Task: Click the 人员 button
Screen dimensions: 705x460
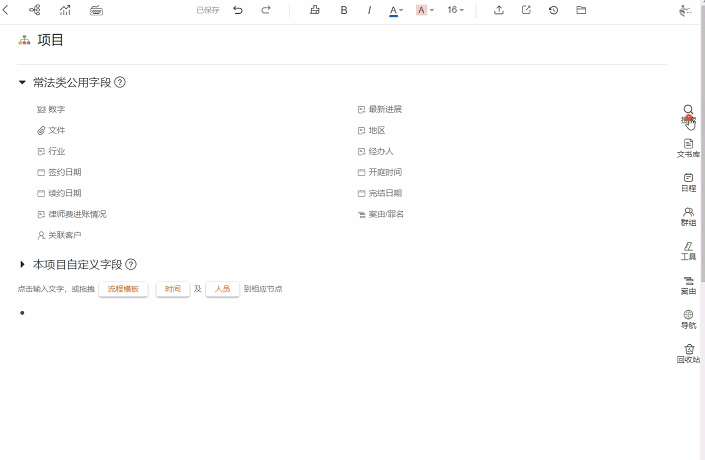Action: coord(222,289)
